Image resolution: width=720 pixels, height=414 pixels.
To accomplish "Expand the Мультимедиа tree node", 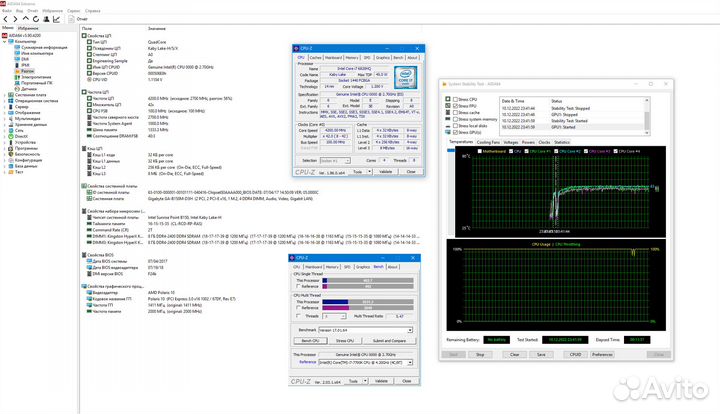I will pyautogui.click(x=5, y=119).
